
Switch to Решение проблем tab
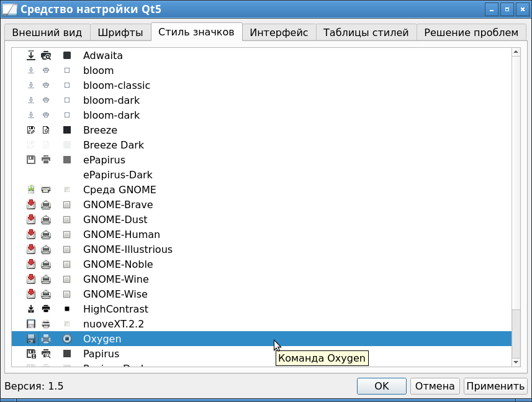(471, 32)
